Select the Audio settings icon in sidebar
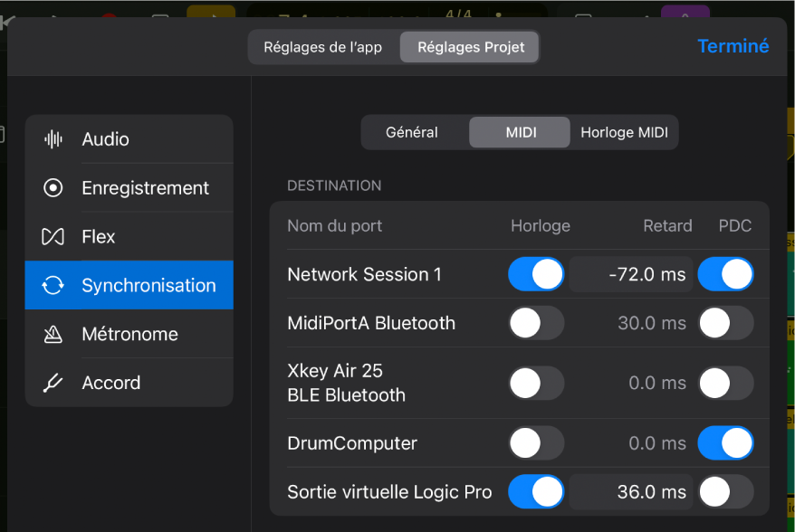 [x=52, y=138]
